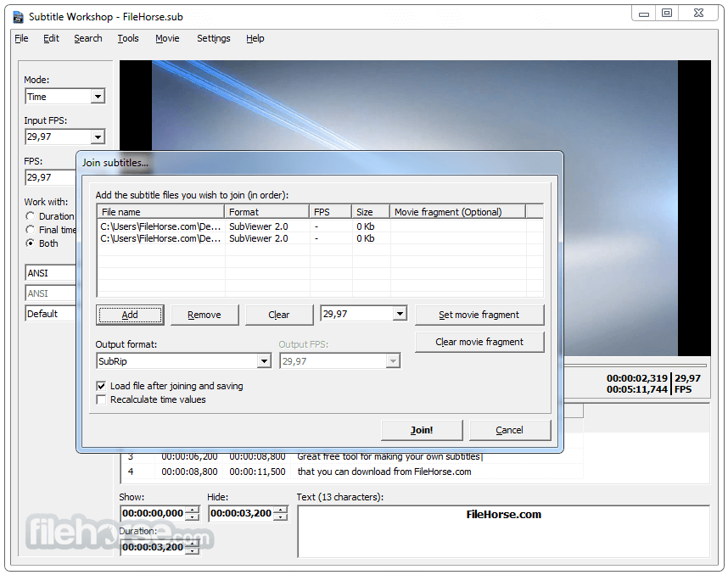Minimize the Subtitle Workshop window
This screenshot has width=728, height=575.
click(x=643, y=14)
